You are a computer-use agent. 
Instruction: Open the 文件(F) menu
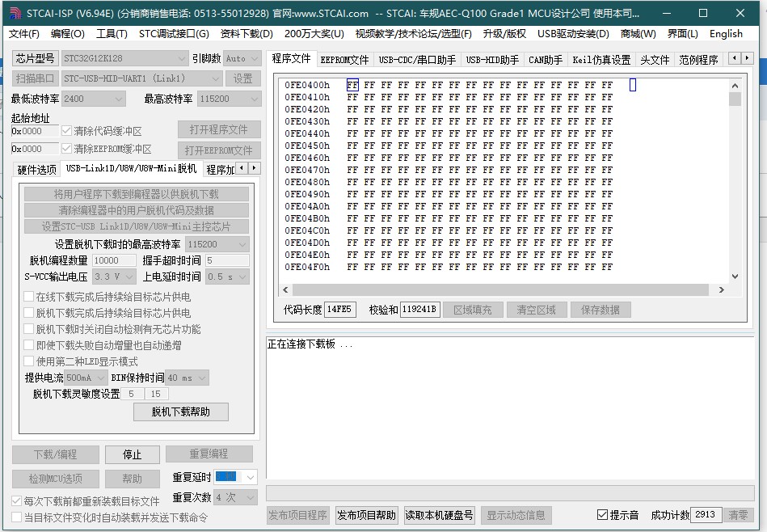pyautogui.click(x=24, y=34)
